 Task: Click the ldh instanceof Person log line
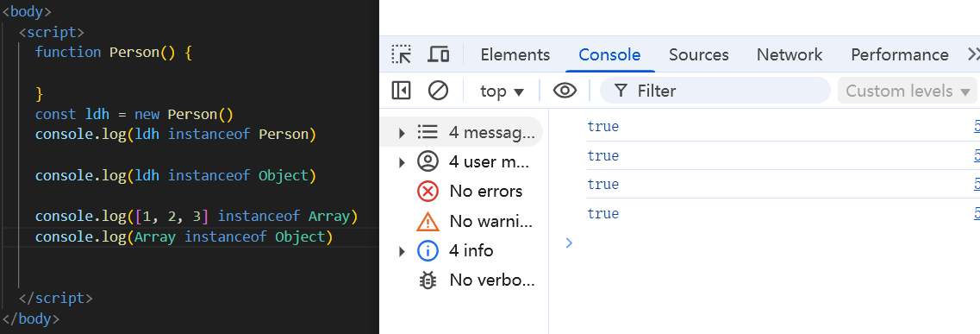(176, 134)
